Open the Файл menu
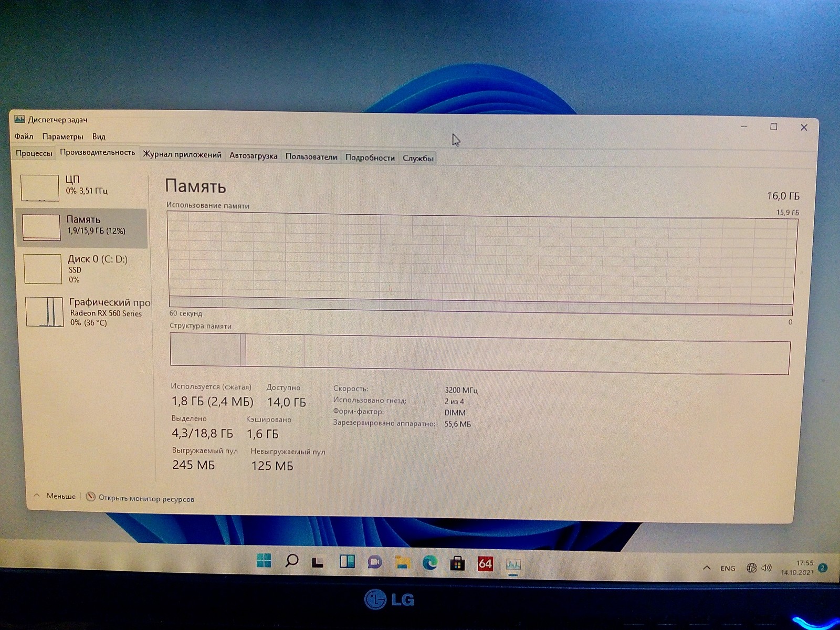Viewport: 840px width, 630px height. 24,136
